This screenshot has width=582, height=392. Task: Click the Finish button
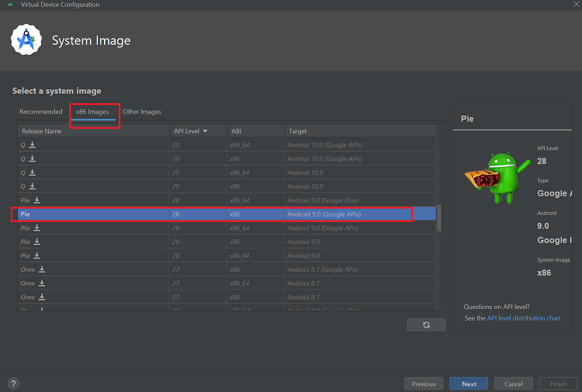pyautogui.click(x=558, y=383)
